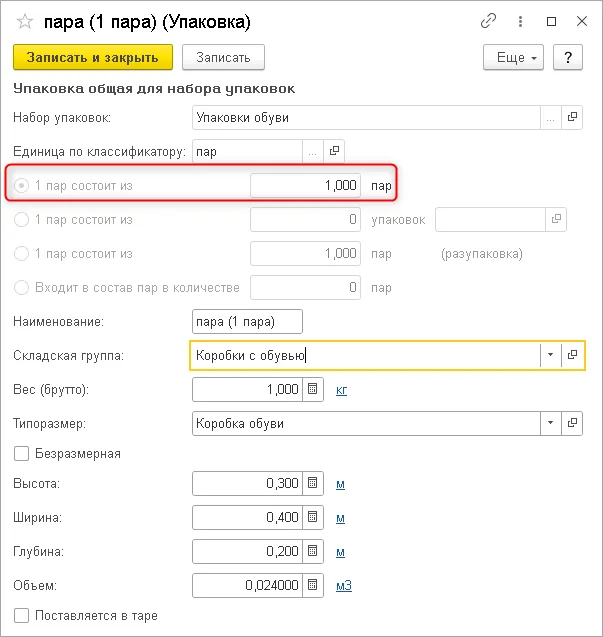The width and height of the screenshot is (603, 637).
Task: Open the Единица по классификатору item via its open icon
Action: click(x=334, y=152)
